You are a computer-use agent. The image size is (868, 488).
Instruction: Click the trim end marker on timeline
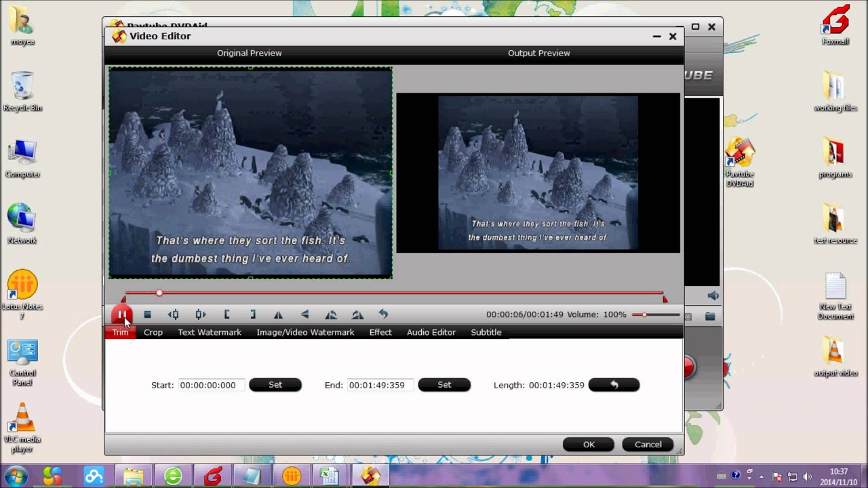pyautogui.click(x=665, y=299)
